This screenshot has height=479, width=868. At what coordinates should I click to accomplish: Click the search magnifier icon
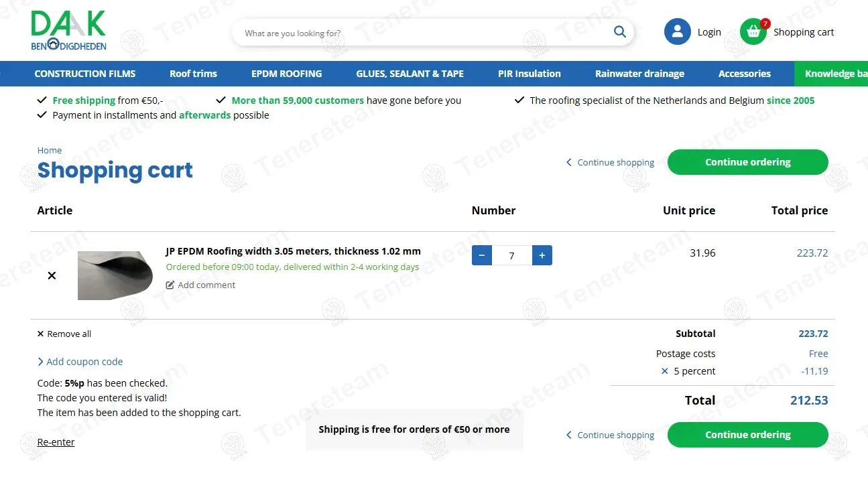[x=619, y=31]
